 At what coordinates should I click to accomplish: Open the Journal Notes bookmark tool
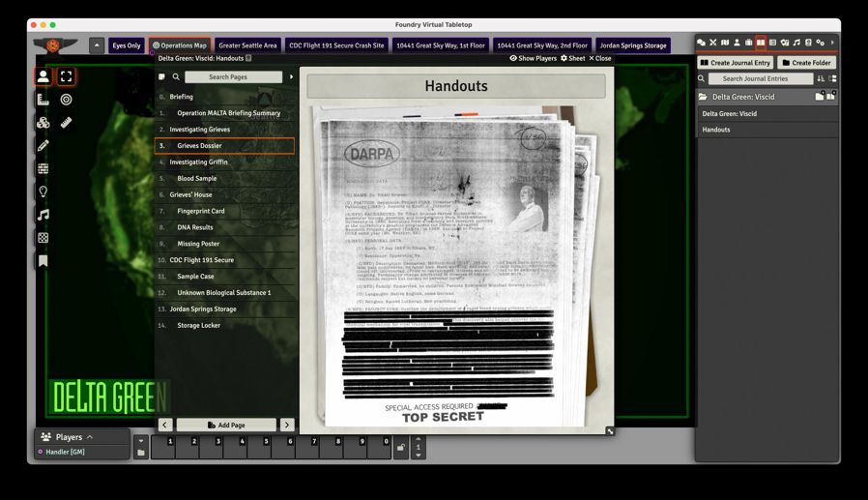43,261
